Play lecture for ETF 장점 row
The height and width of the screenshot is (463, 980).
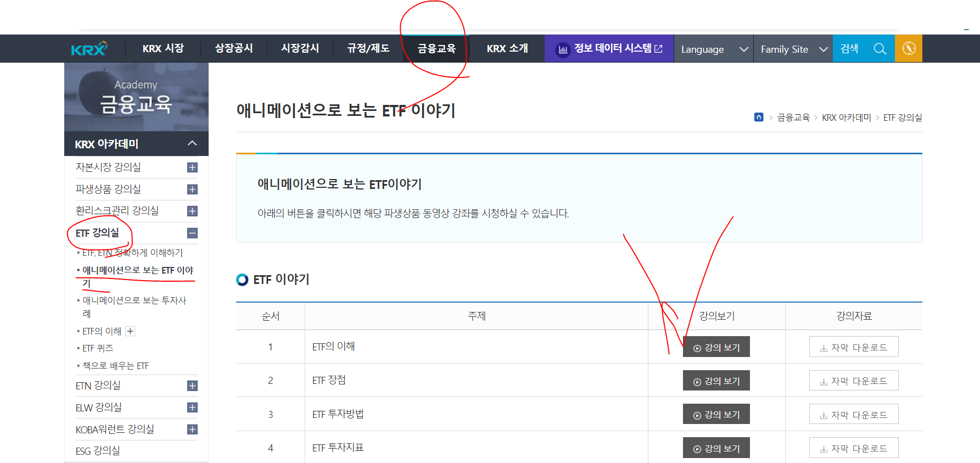[x=716, y=381]
